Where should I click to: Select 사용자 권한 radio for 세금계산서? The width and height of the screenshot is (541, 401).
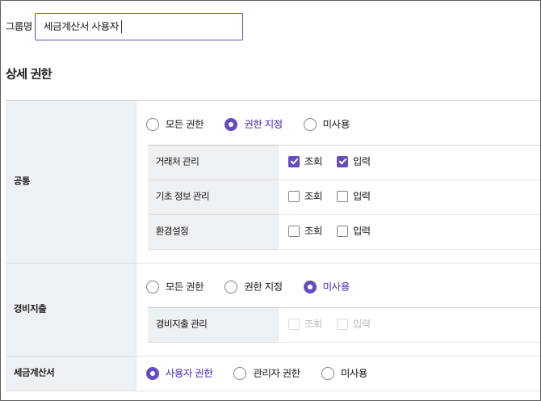click(153, 373)
